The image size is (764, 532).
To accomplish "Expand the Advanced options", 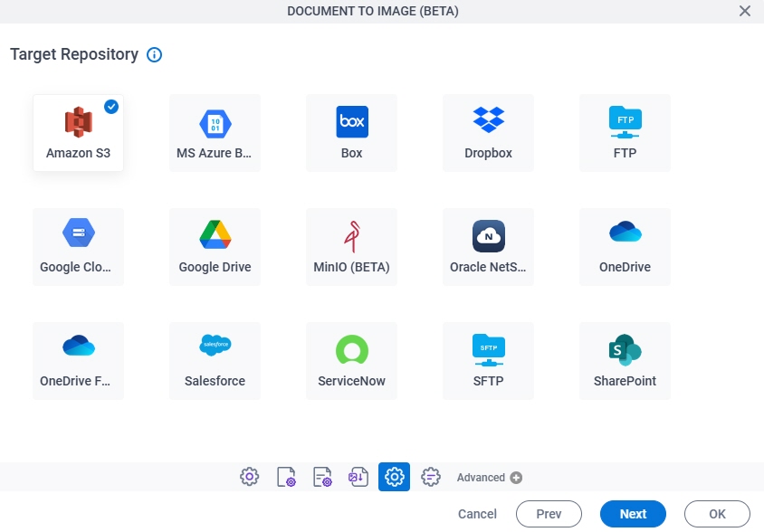I will (x=489, y=478).
